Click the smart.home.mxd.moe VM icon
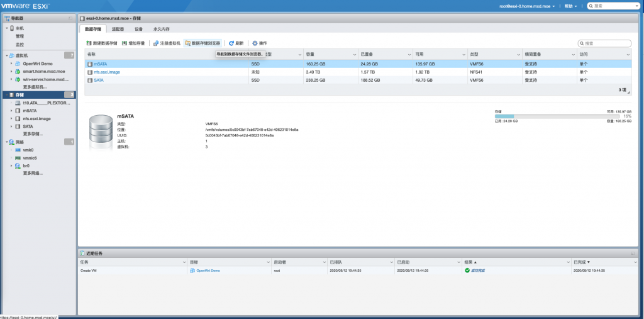 18,72
